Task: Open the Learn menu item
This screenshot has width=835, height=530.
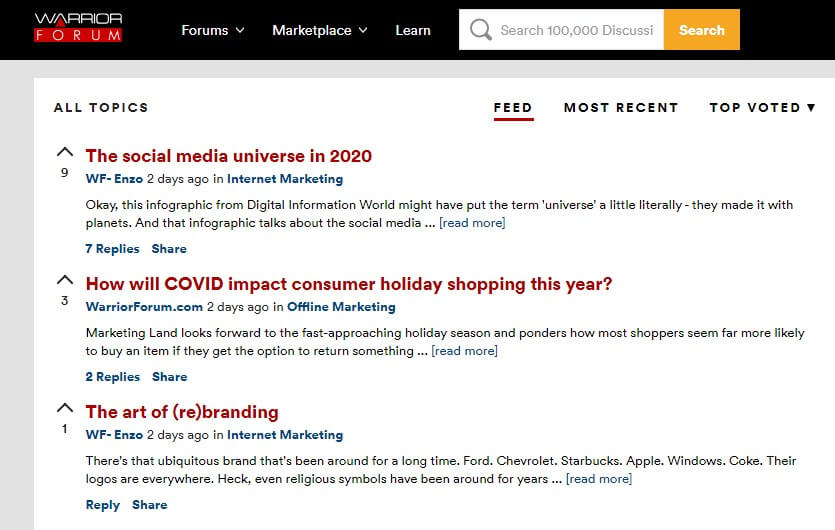Action: 413,30
